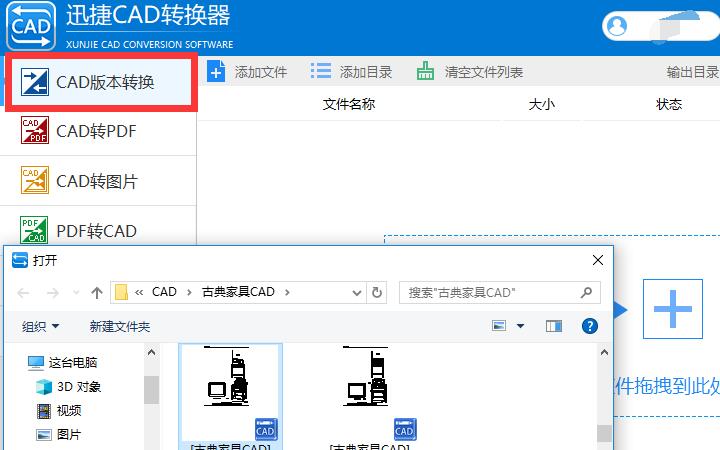The width and height of the screenshot is (720, 450).
Task: Click the 添加文件 plus icon
Action: (216, 72)
